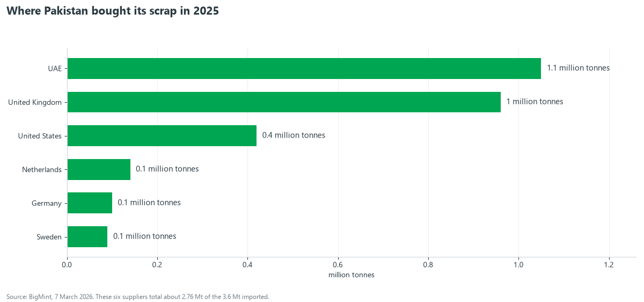Click the 0.2 x-axis tick label
This screenshot has height=302, width=644.
157,265
